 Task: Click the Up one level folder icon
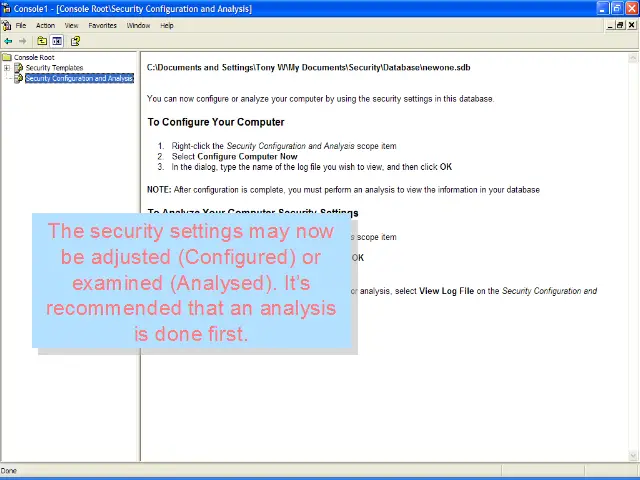click(x=42, y=41)
